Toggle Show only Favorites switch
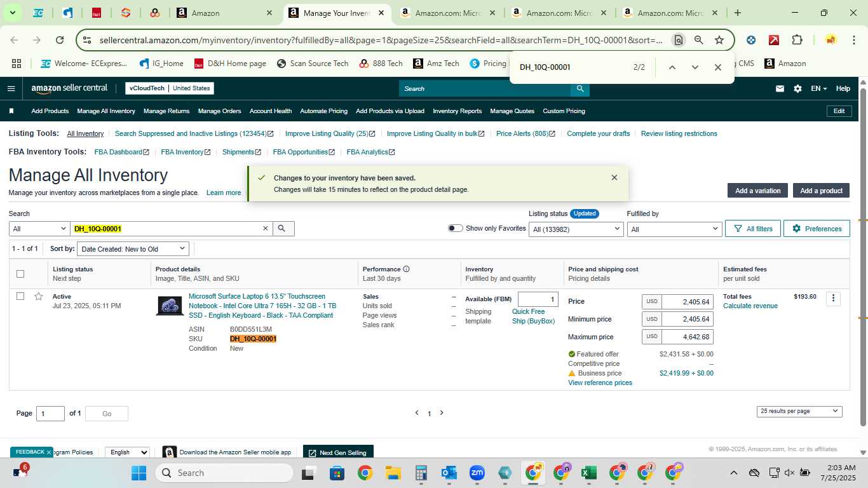Screen dimensions: 868x488 [455, 229]
